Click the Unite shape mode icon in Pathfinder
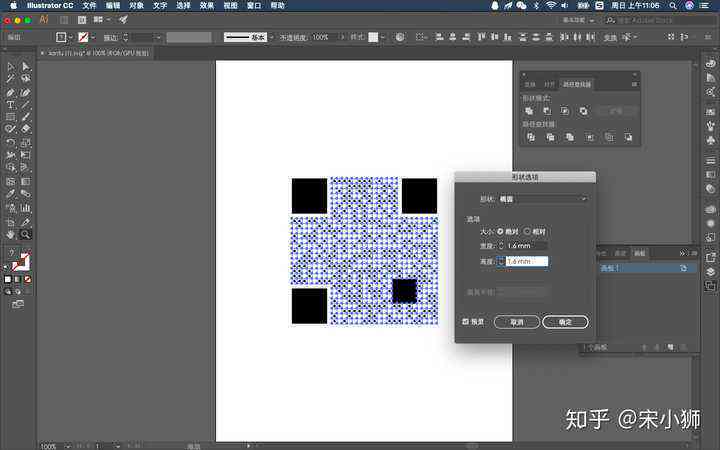Image resolution: width=720 pixels, height=450 pixels. pos(529,111)
